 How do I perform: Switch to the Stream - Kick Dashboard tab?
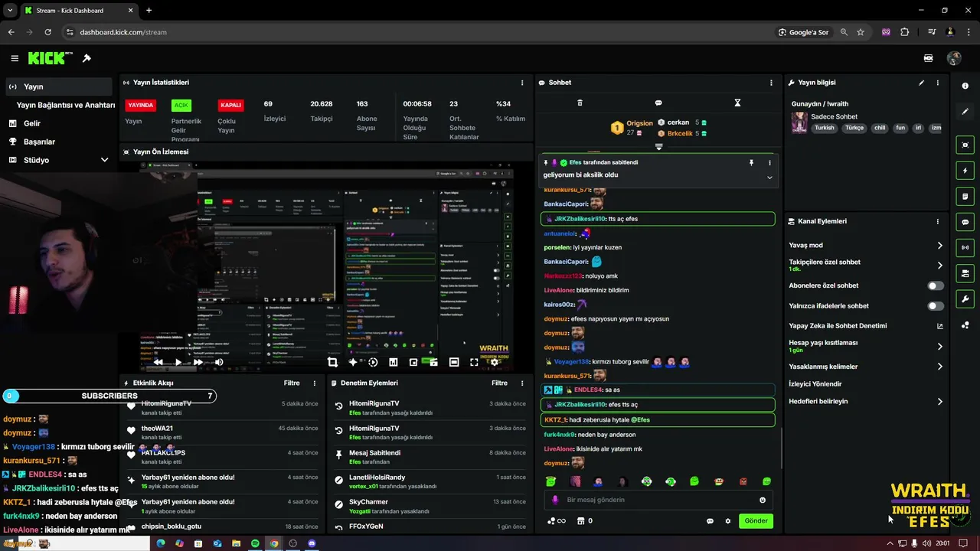tap(78, 11)
